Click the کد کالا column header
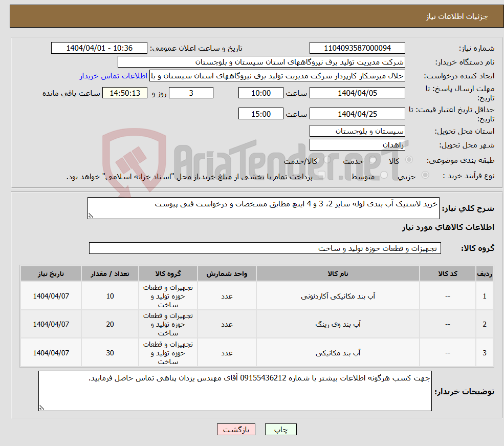 447,273
